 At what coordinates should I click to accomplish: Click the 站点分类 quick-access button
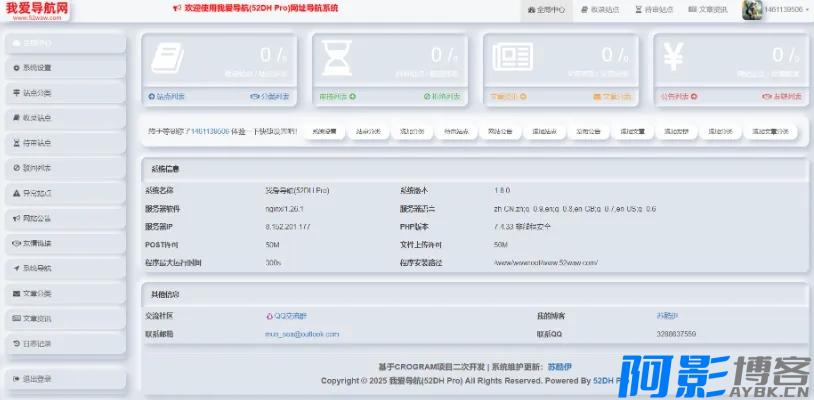(368, 132)
